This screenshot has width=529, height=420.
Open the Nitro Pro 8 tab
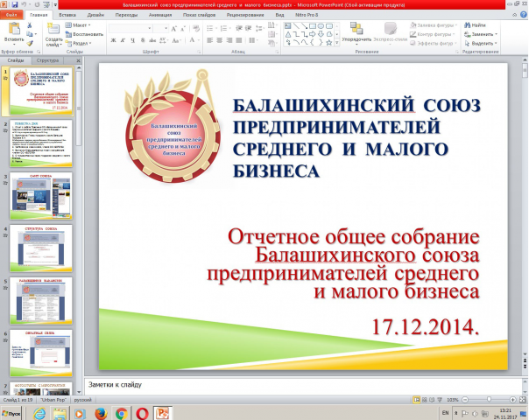307,15
